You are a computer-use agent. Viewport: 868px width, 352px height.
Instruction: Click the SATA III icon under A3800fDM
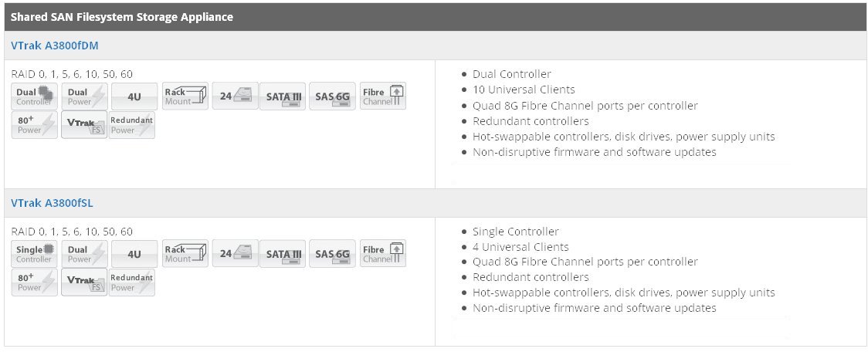[283, 96]
